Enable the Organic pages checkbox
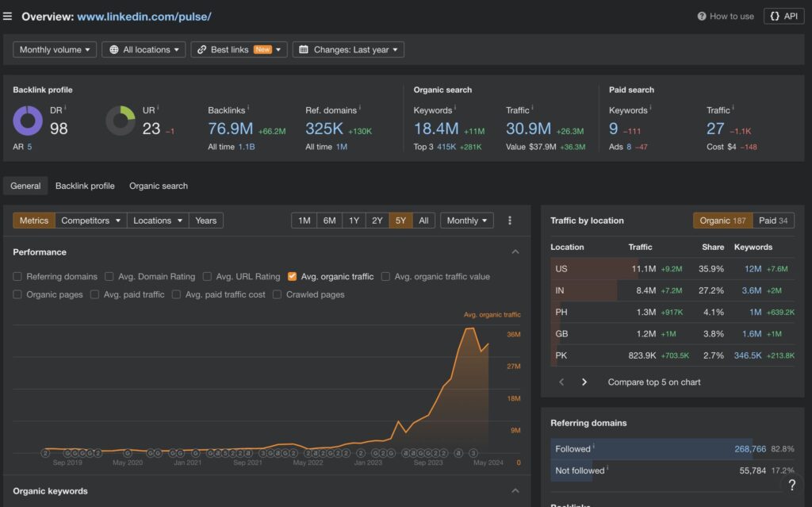The height and width of the screenshot is (507, 812). tap(17, 294)
